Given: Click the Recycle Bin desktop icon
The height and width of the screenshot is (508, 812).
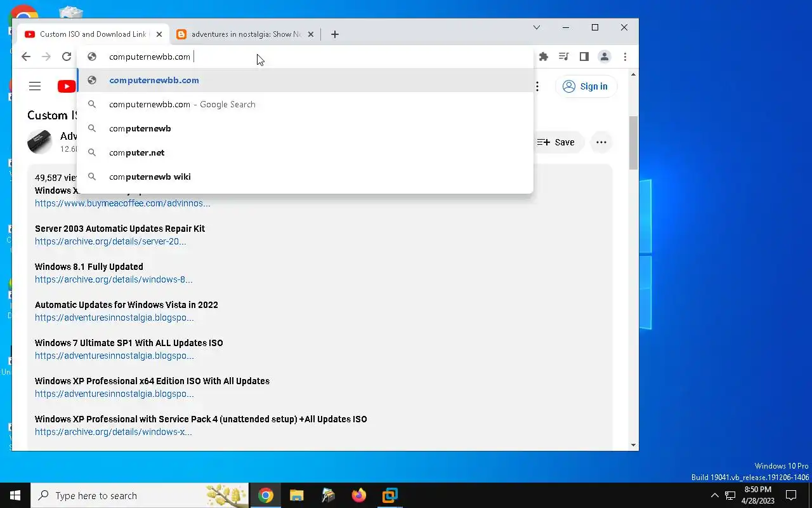Looking at the screenshot, I should 70,13.
